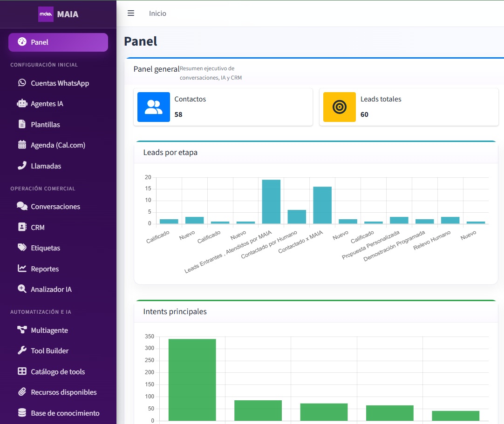The height and width of the screenshot is (424, 504).
Task: Click the Inicio breadcrumb link
Action: [x=157, y=13]
